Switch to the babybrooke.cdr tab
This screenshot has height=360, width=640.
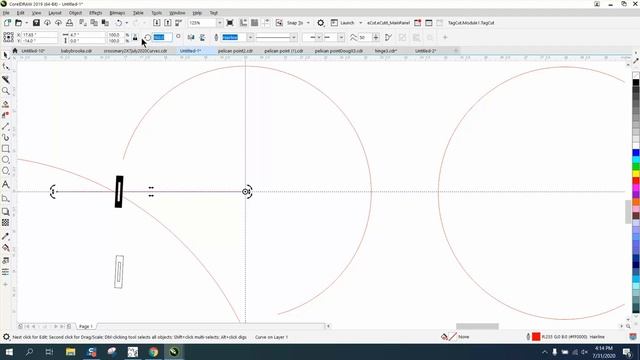coord(76,51)
